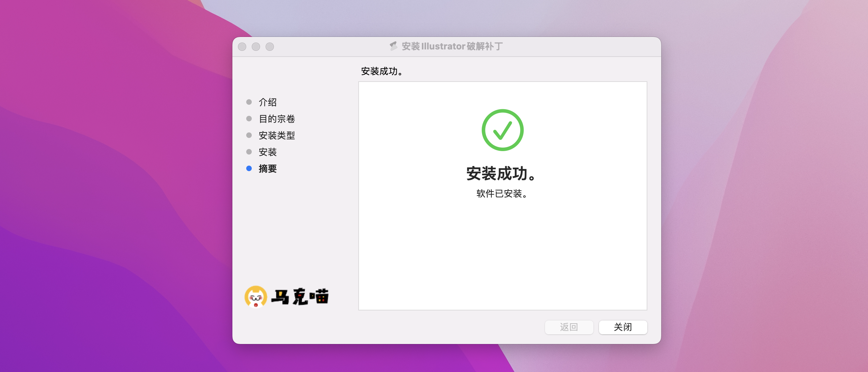Click the gray bullet beside 介绍

pos(249,102)
